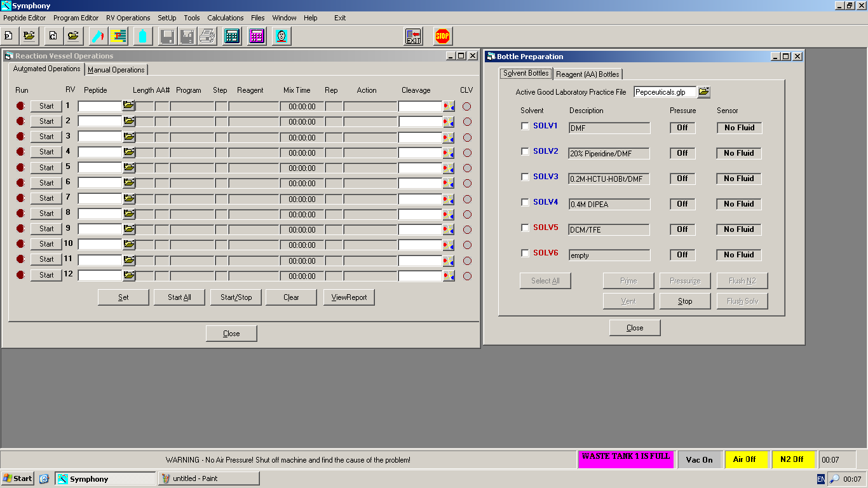This screenshot has width=868, height=488.
Task: Switch to the Reagent (AA) Bottles tab
Action: point(587,73)
